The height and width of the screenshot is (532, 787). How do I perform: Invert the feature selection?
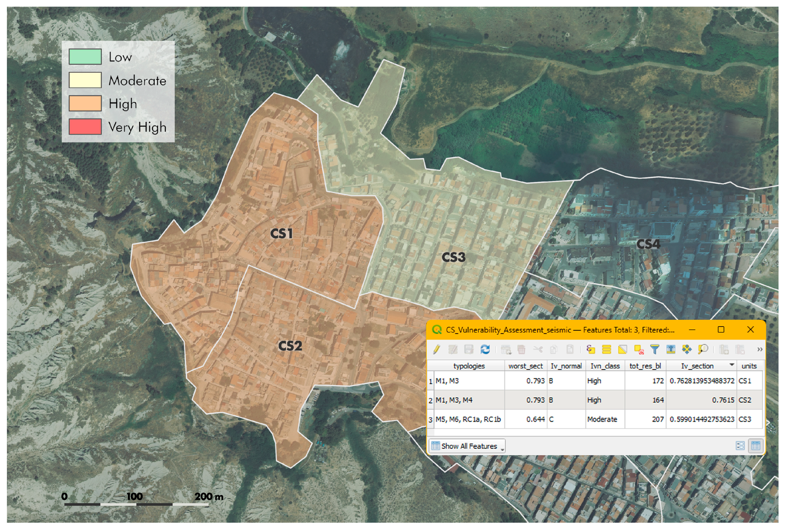pyautogui.click(x=623, y=349)
